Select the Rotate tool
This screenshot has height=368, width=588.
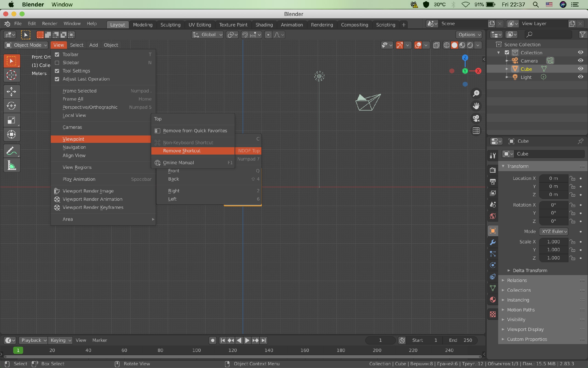11,106
